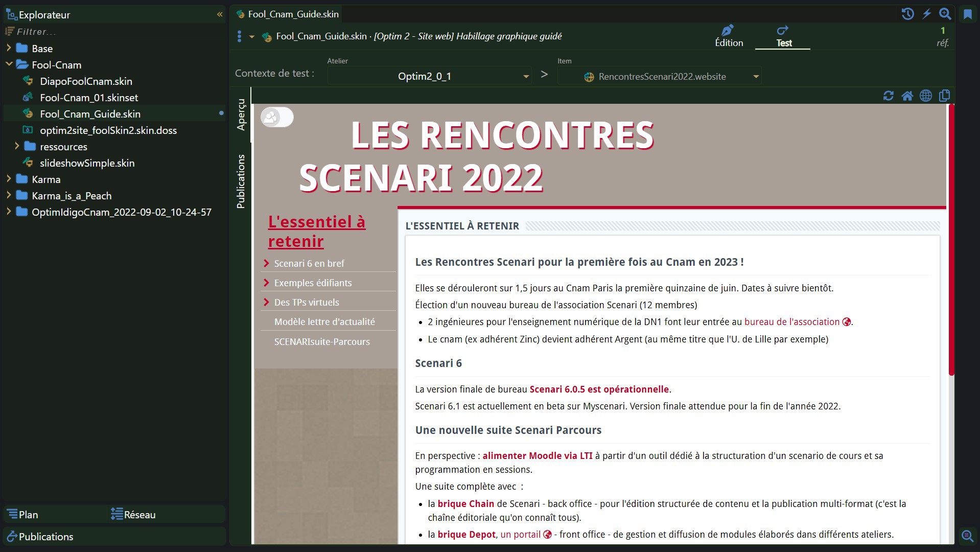Go to preview home page icon
Screen dimensions: 980x552
pyautogui.click(x=907, y=96)
